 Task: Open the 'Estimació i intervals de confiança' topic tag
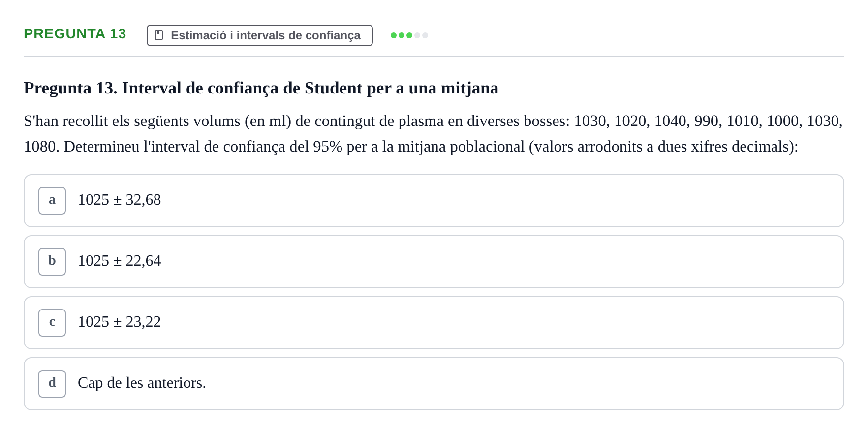pos(259,35)
